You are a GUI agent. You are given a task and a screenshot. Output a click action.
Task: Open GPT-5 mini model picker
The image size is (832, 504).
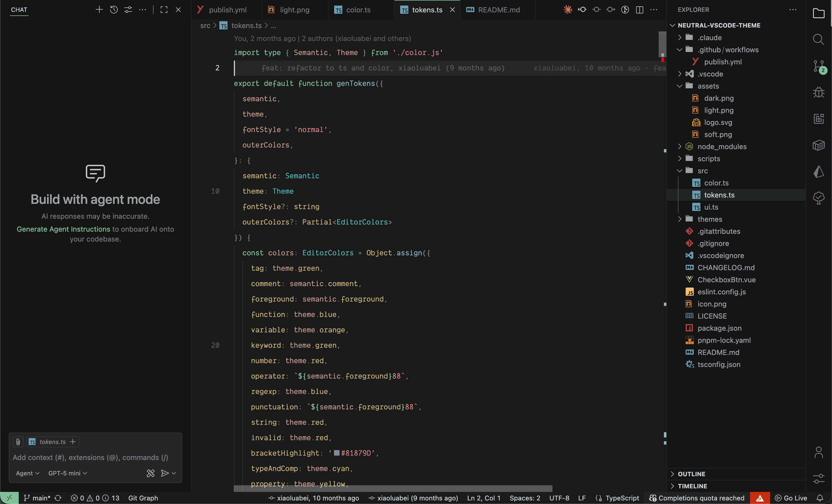click(67, 473)
